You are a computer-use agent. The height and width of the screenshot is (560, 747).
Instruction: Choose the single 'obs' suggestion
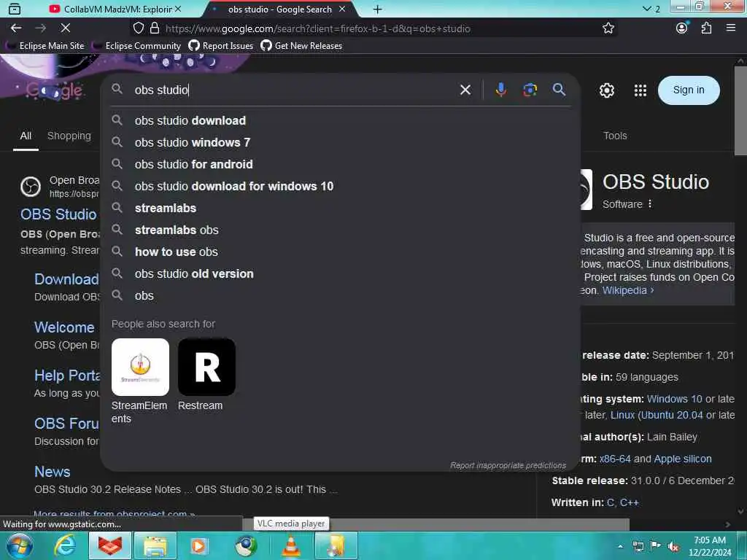click(x=340, y=296)
